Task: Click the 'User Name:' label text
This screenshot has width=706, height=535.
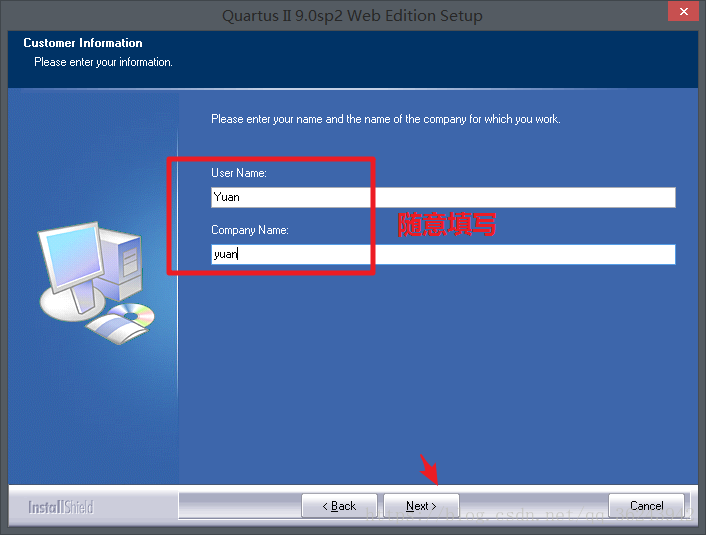Action: point(239,173)
